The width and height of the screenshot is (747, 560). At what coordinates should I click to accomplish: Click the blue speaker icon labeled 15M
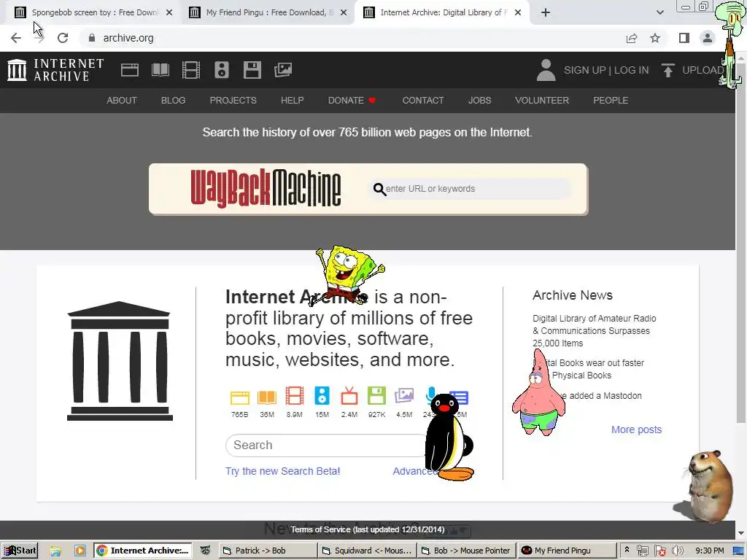(x=322, y=396)
